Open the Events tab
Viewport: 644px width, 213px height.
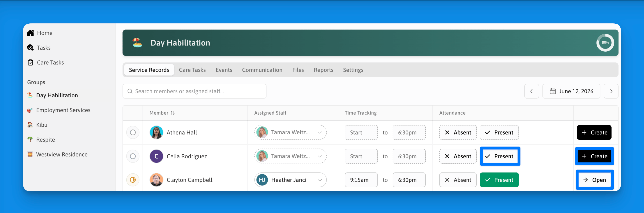pos(224,70)
